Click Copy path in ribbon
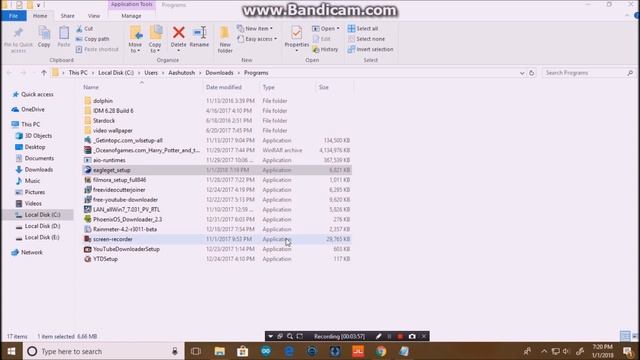 (93, 39)
